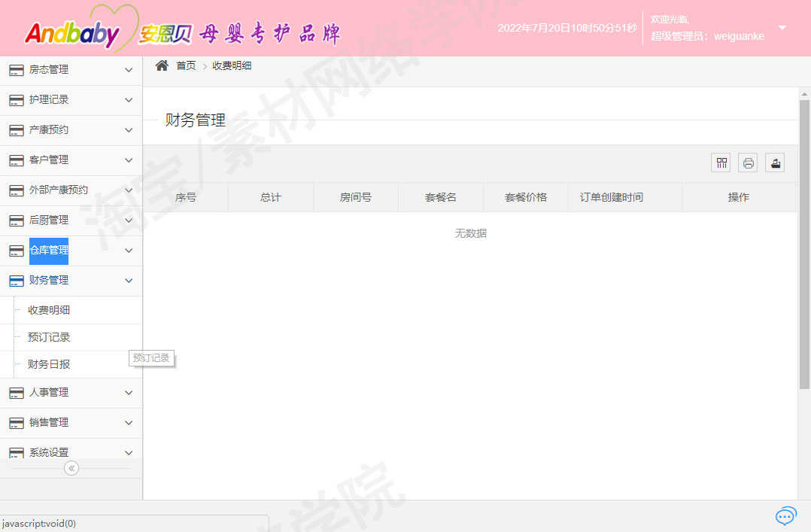The image size is (811, 532).
Task: Click the 套餐名 column header
Action: click(441, 197)
